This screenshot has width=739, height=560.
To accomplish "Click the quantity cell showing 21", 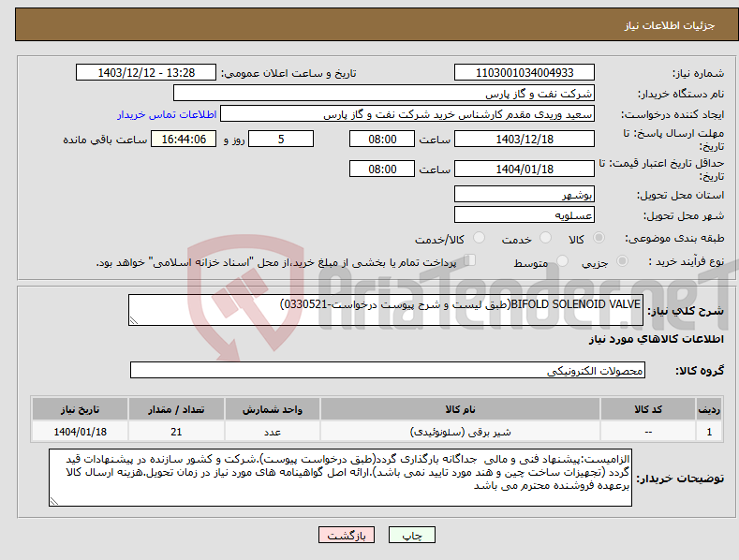I will [x=176, y=432].
